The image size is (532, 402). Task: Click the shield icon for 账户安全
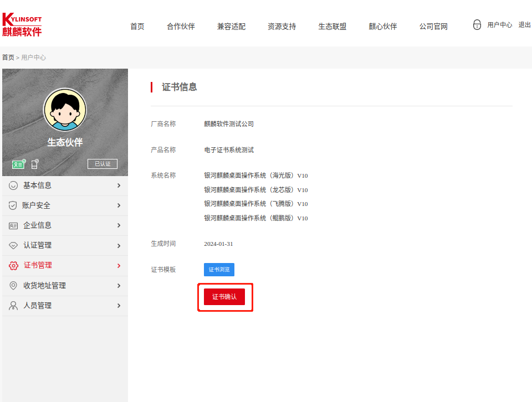pos(13,205)
